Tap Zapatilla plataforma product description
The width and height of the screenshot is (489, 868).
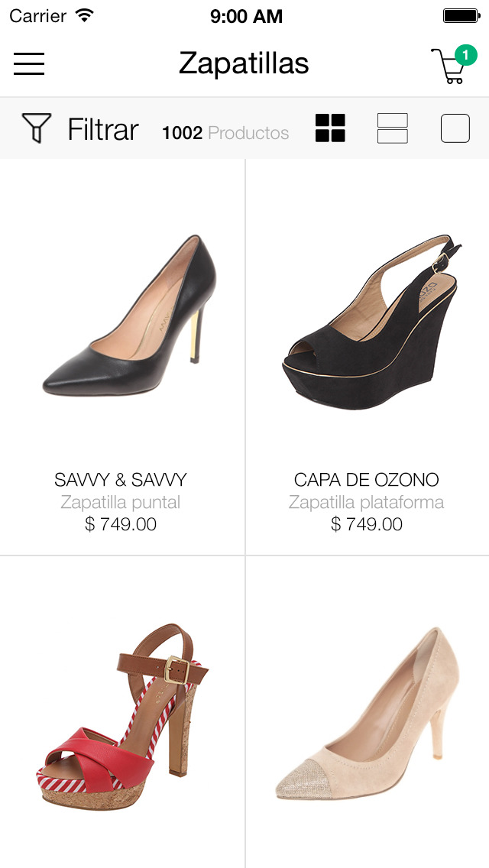pyautogui.click(x=367, y=503)
